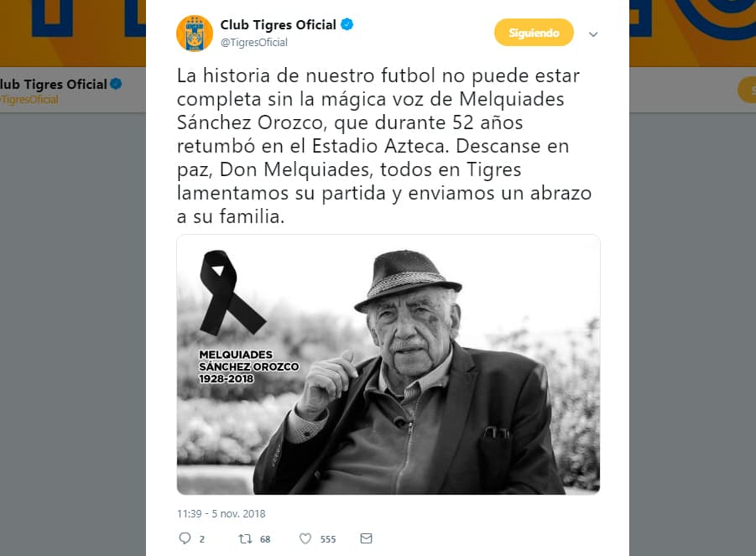Image resolution: width=756 pixels, height=556 pixels.
Task: Click the tweet text about Melquiades
Action: pos(384,146)
